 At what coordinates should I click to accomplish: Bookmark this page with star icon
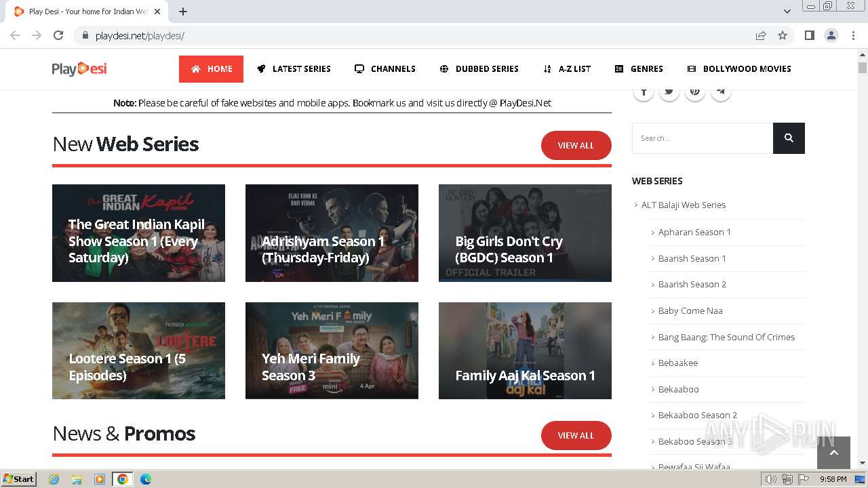click(783, 35)
